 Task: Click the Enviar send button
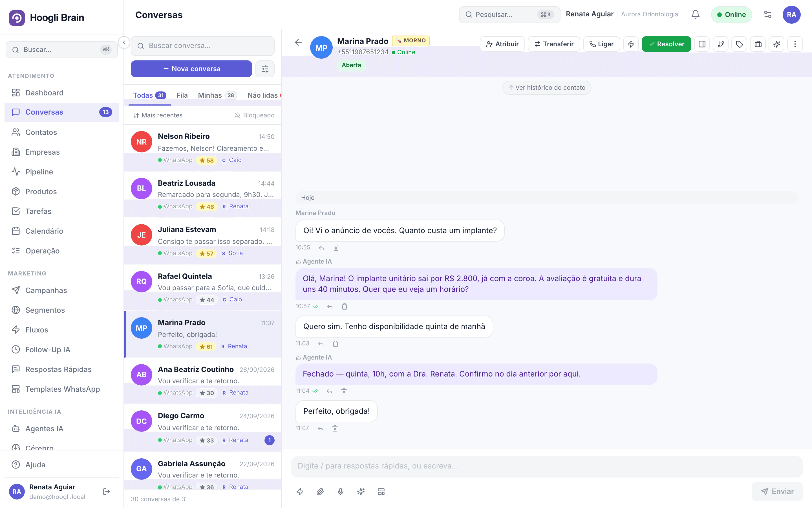777,492
